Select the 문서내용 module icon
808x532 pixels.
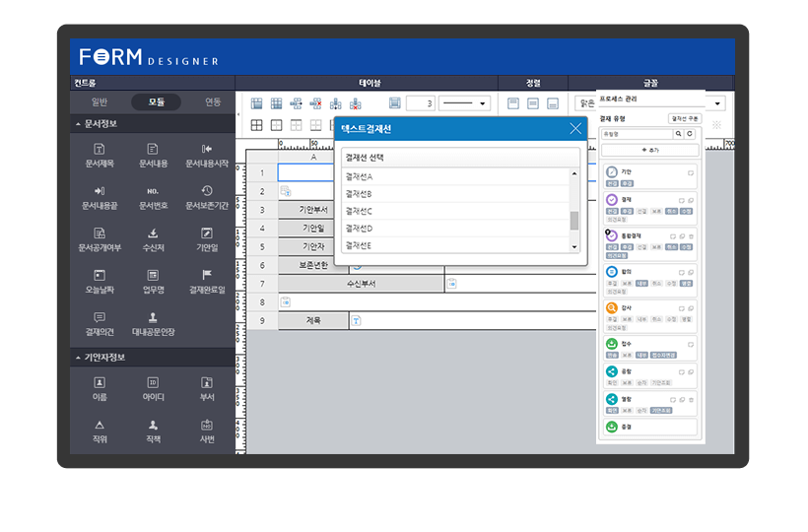click(x=153, y=150)
